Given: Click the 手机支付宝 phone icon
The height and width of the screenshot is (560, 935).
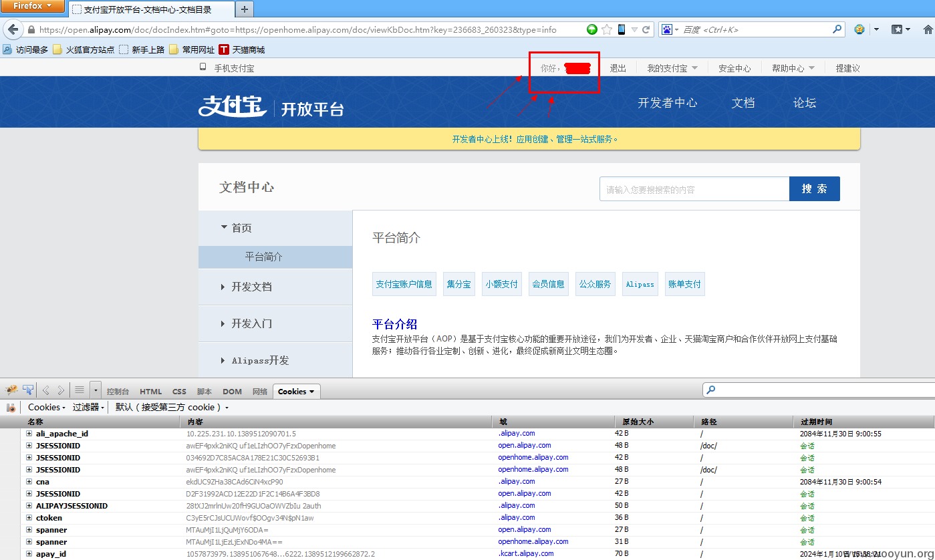Looking at the screenshot, I should tap(203, 67).
